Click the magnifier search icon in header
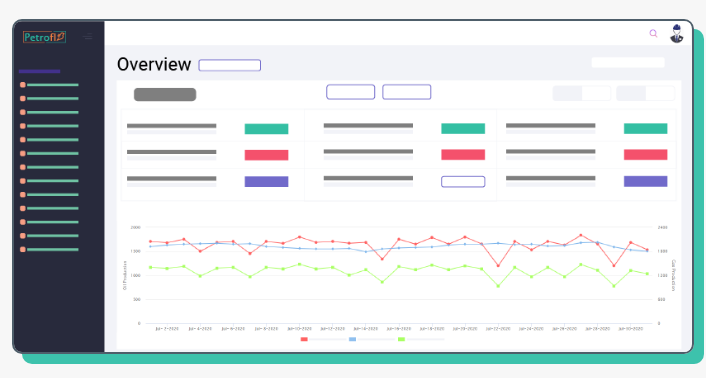The image size is (706, 378). coord(653,33)
